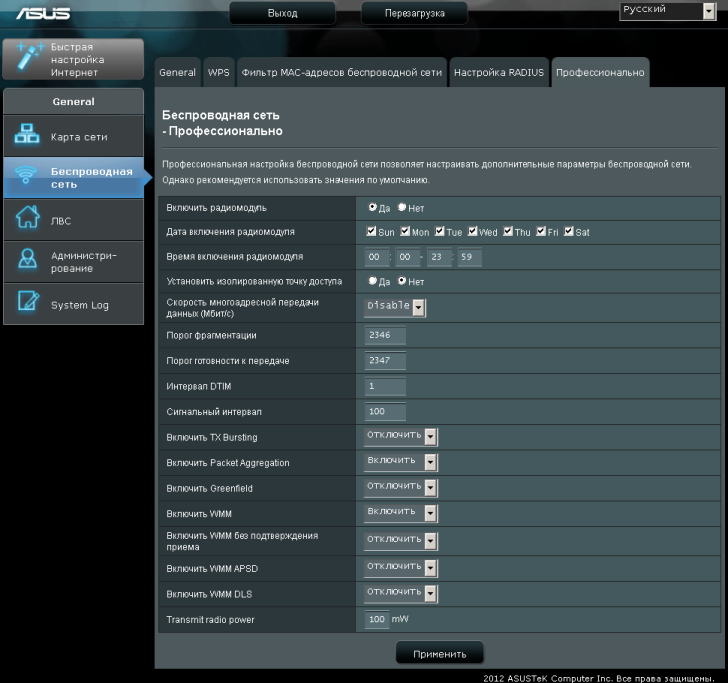Select 'Да' for isolated access point
The height and width of the screenshot is (683, 728).
point(372,282)
